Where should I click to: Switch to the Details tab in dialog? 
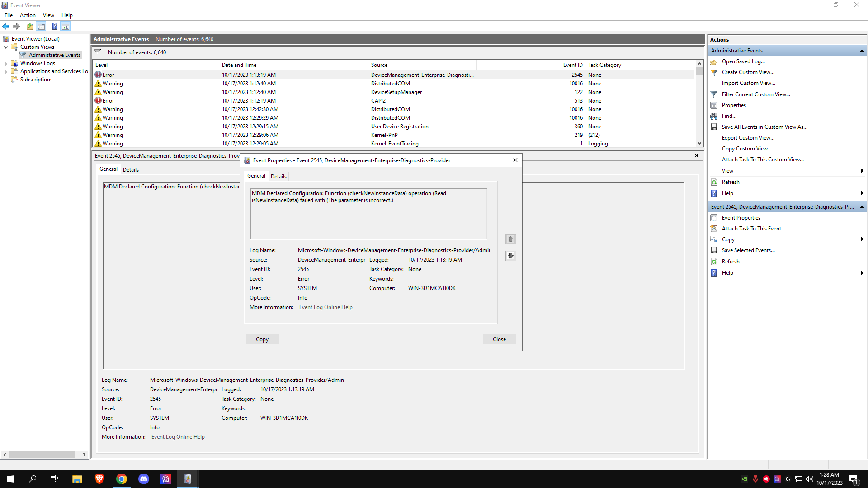click(278, 177)
